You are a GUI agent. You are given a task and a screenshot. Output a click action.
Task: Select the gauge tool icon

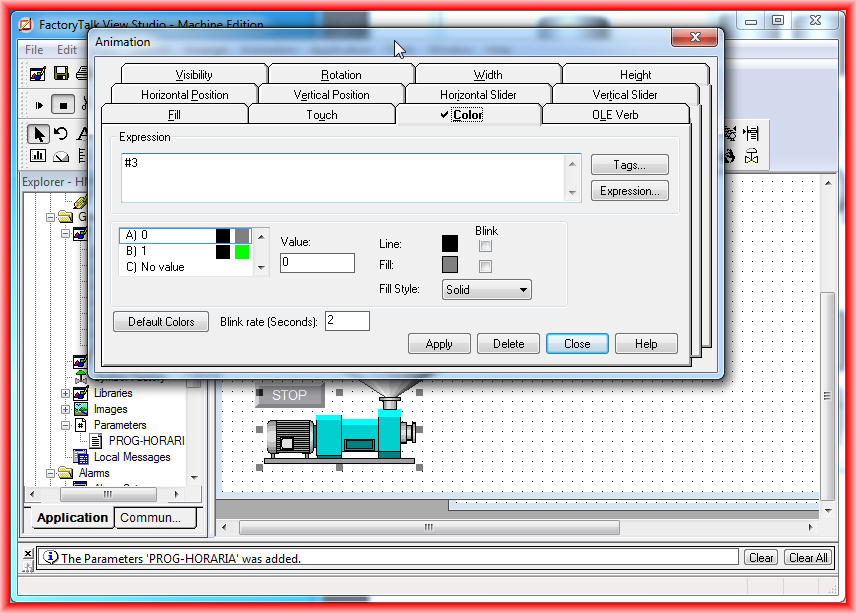pos(61,156)
